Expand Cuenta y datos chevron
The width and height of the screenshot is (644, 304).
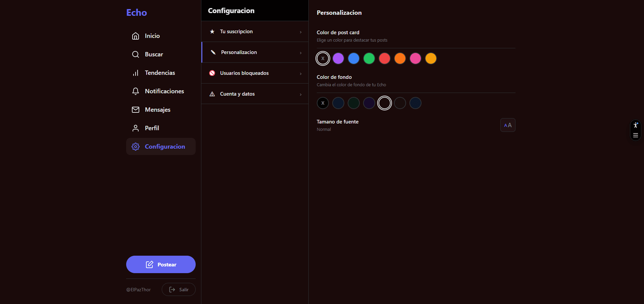(x=300, y=94)
